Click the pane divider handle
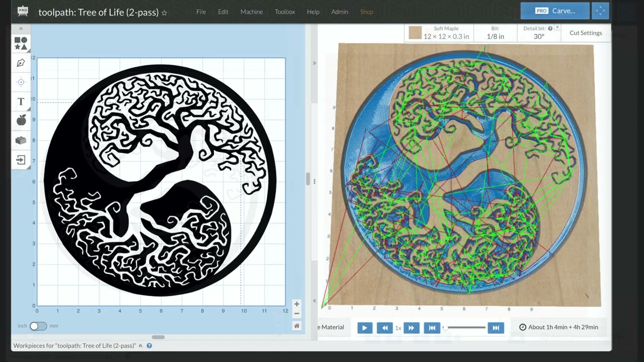Image resolution: width=644 pixels, height=362 pixels. click(308, 179)
